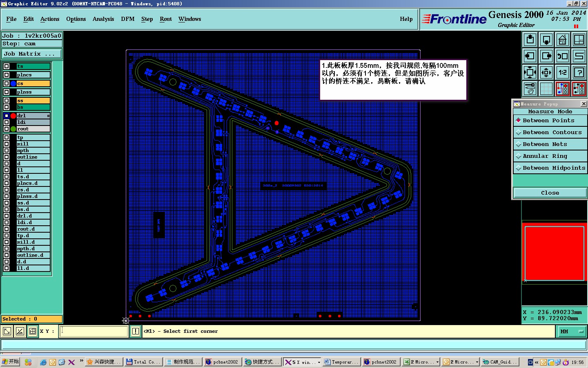588x368 pixels.
Task: Open the DFM menu
Action: point(128,19)
